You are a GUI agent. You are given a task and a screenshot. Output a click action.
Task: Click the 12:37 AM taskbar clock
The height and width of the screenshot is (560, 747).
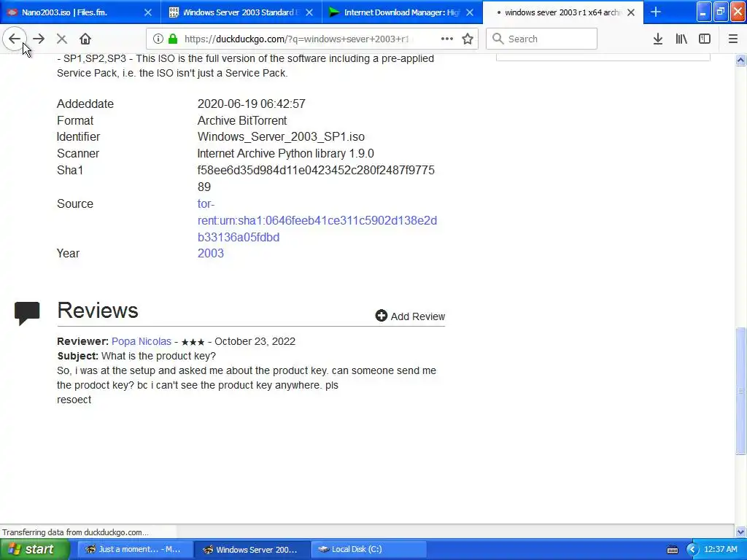[x=720, y=550]
